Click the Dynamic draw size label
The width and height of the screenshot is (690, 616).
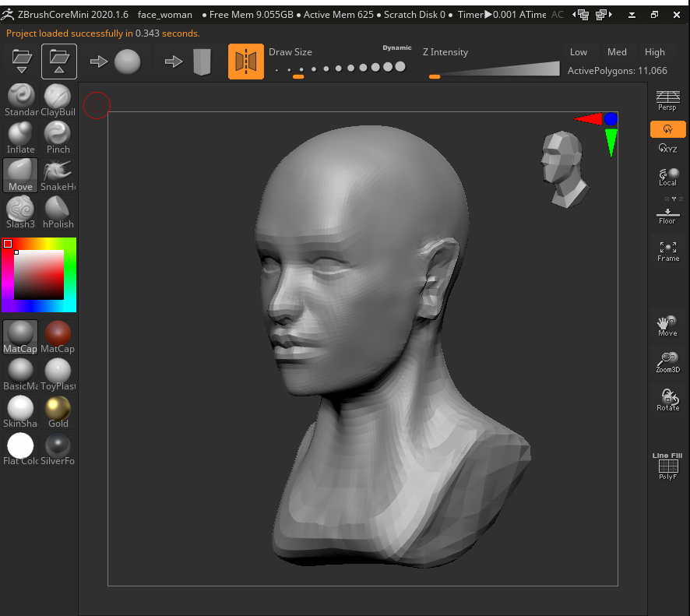[x=397, y=48]
